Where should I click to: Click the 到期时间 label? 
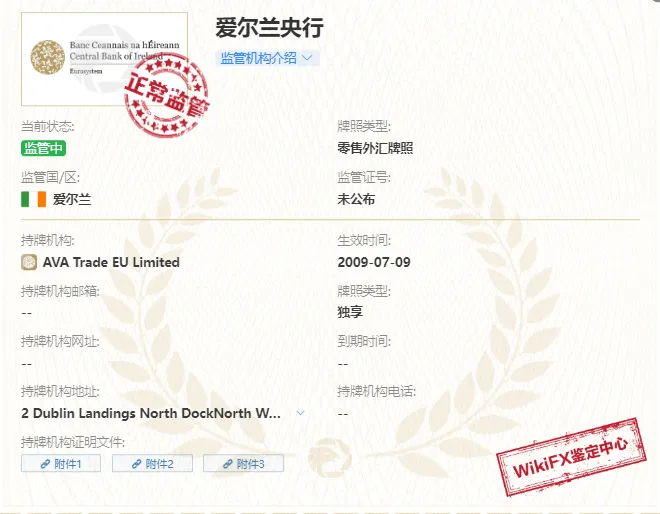[x=364, y=341]
